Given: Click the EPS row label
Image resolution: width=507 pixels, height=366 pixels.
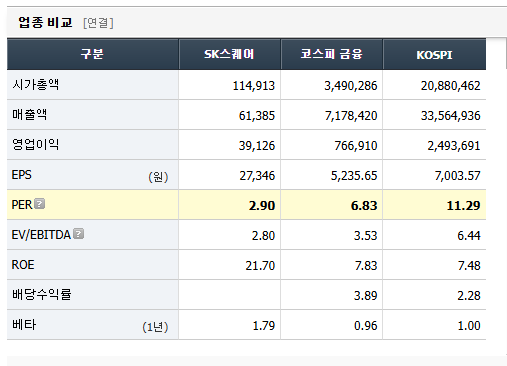Looking at the screenshot, I should point(22,175).
